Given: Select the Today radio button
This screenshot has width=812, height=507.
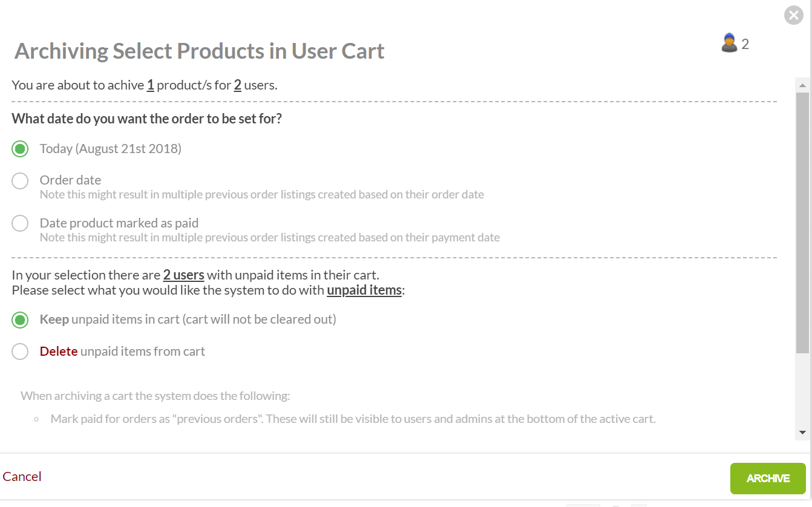Looking at the screenshot, I should (20, 149).
